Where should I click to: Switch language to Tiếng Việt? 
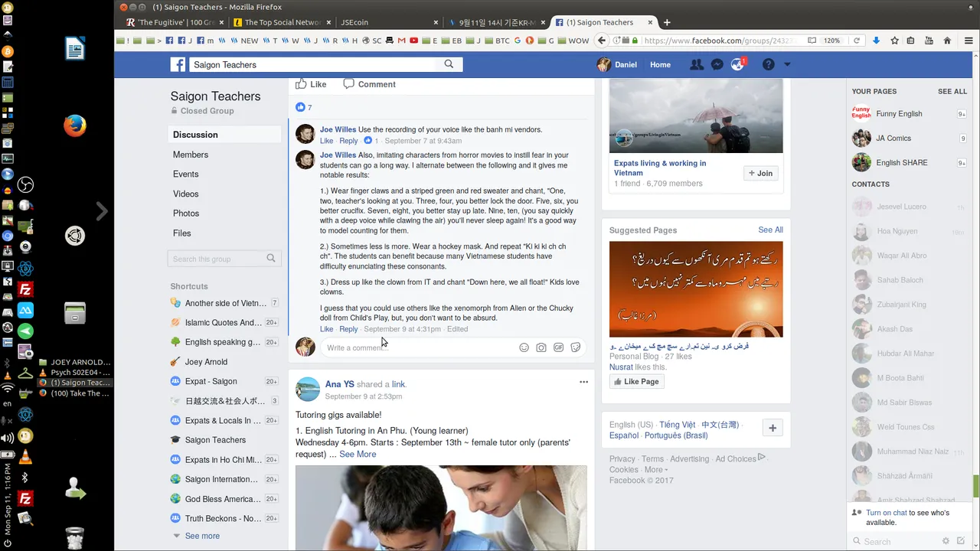coord(678,425)
